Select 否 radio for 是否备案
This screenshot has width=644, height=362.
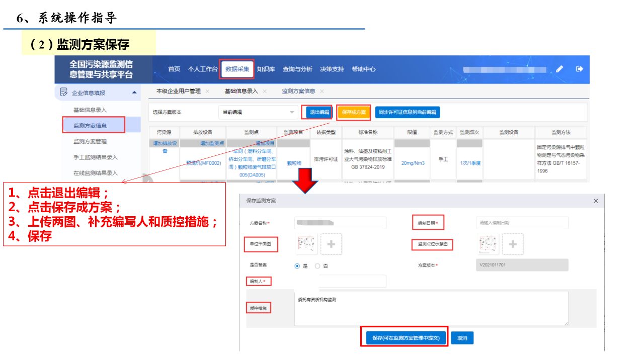pyautogui.click(x=317, y=265)
